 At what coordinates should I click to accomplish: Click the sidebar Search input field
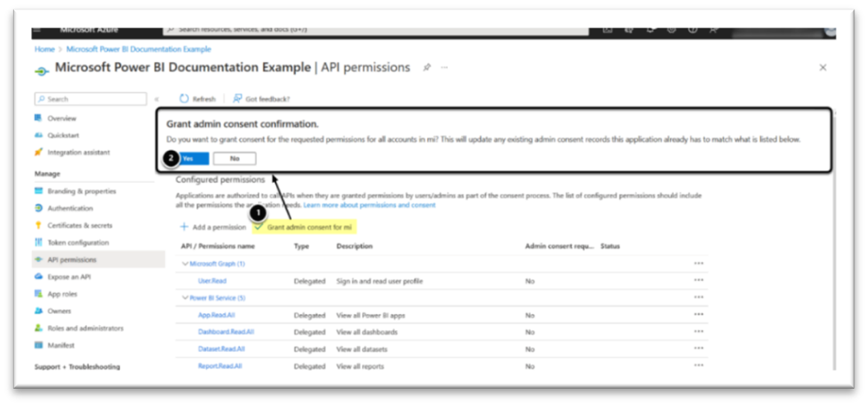click(91, 99)
